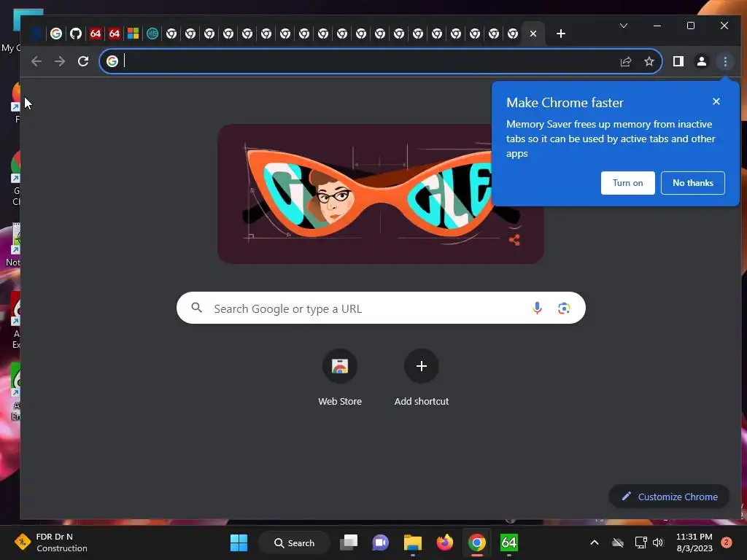The height and width of the screenshot is (560, 747).
Task: Open network settings from the tray
Action: [640, 542]
